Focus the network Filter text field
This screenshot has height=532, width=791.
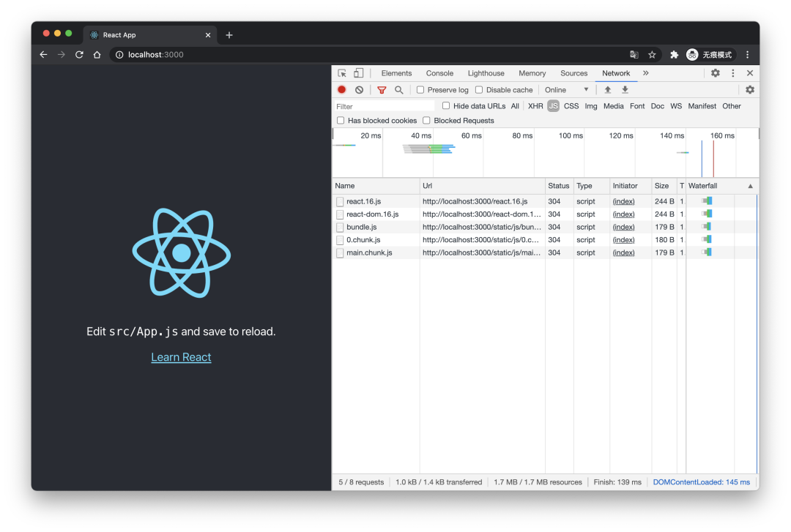(385, 106)
